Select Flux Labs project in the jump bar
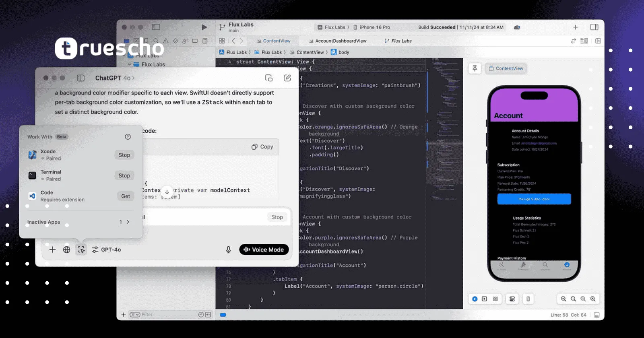 tap(233, 52)
